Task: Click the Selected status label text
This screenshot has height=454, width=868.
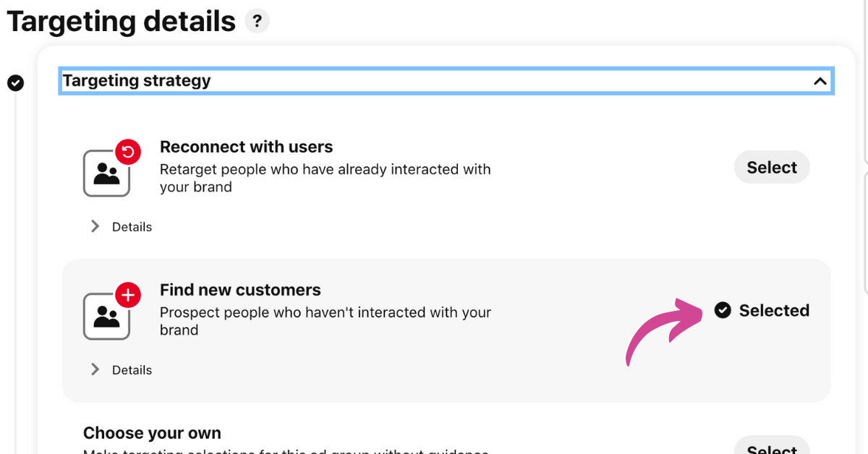Action: [774, 310]
